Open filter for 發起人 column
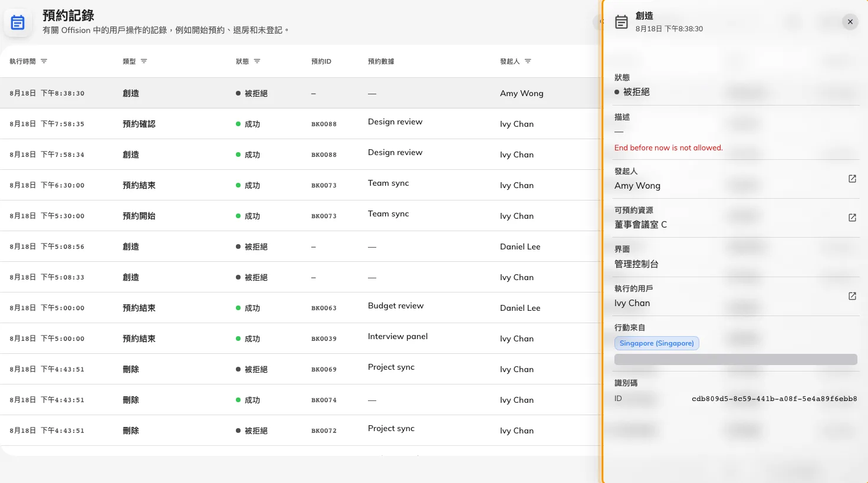 click(528, 61)
